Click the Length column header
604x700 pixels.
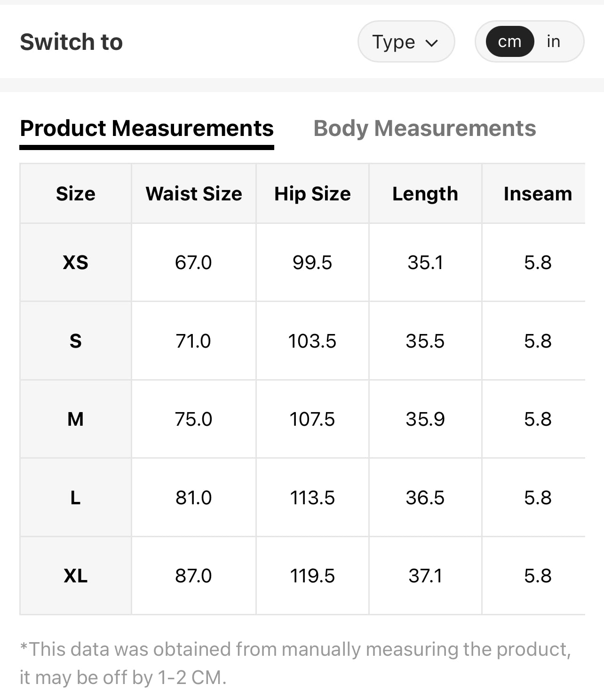tap(425, 194)
